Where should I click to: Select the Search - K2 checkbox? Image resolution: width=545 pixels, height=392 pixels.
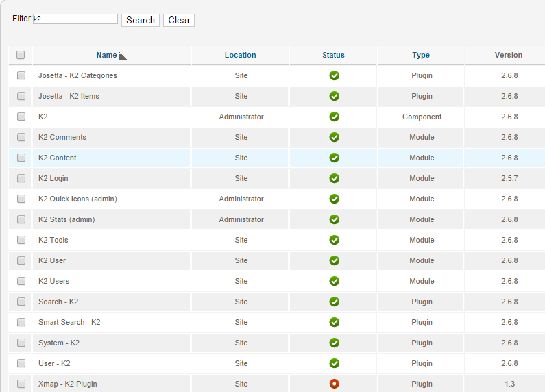(21, 302)
